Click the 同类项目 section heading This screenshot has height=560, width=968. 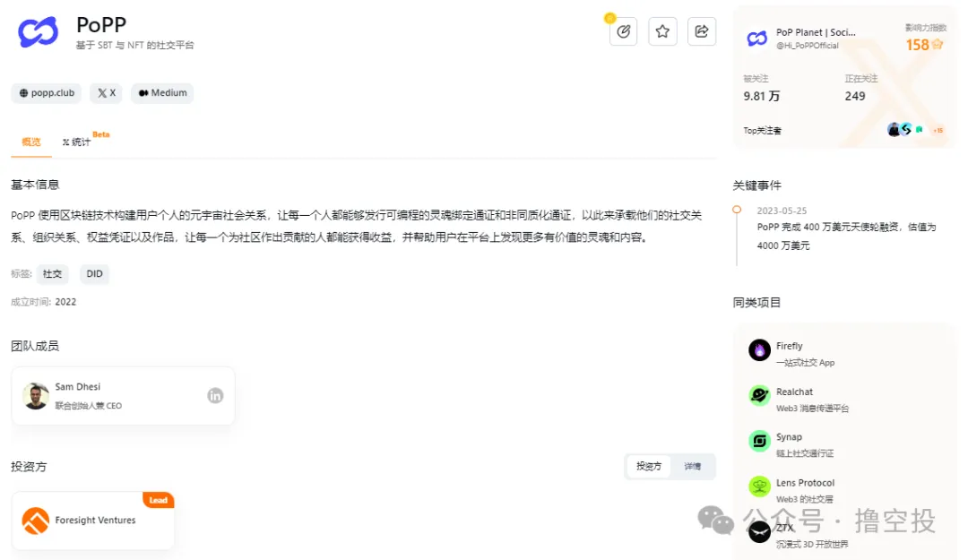[x=756, y=303]
